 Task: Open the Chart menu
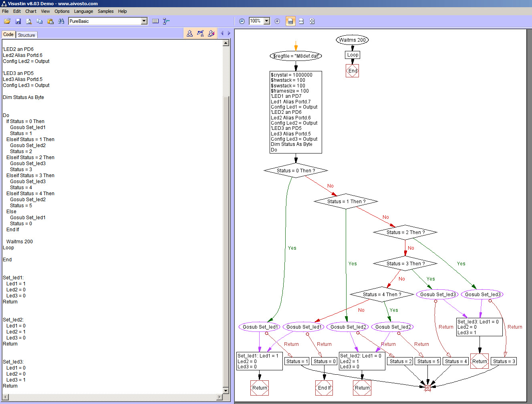(31, 11)
